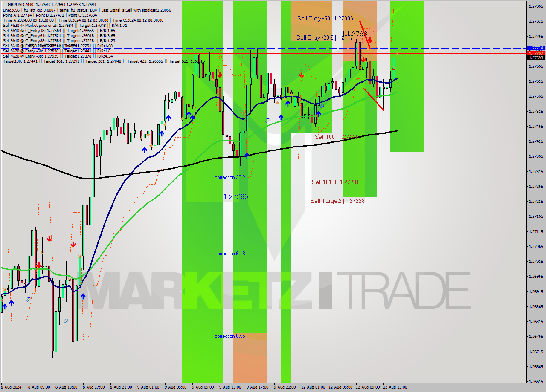Click the black 1.27693 current price tag
Viewport: 546px width, 392px height.
point(535,58)
